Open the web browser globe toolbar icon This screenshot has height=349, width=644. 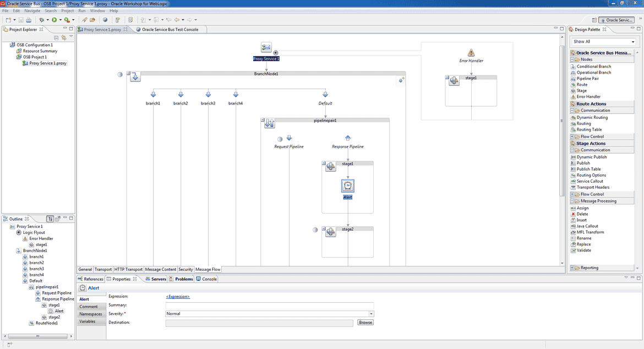(x=105, y=20)
